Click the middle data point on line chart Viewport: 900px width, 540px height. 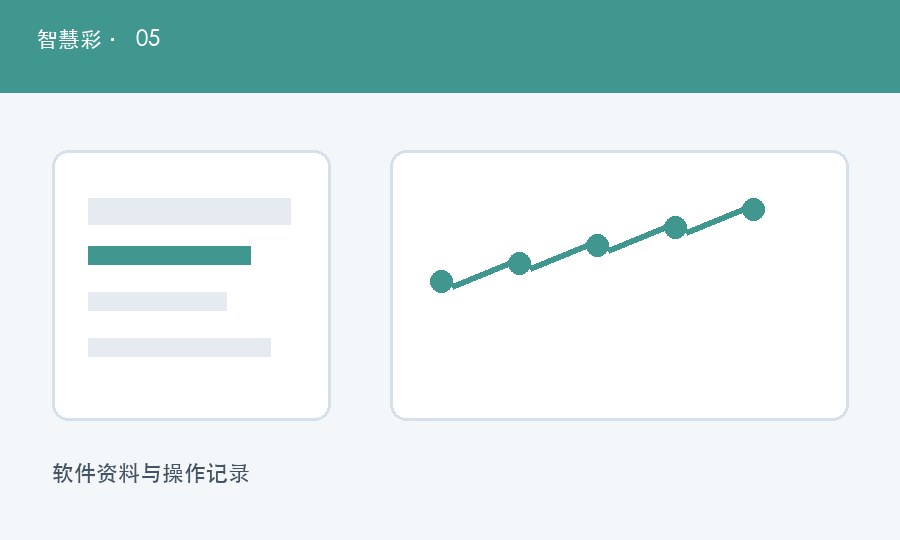[x=598, y=246]
